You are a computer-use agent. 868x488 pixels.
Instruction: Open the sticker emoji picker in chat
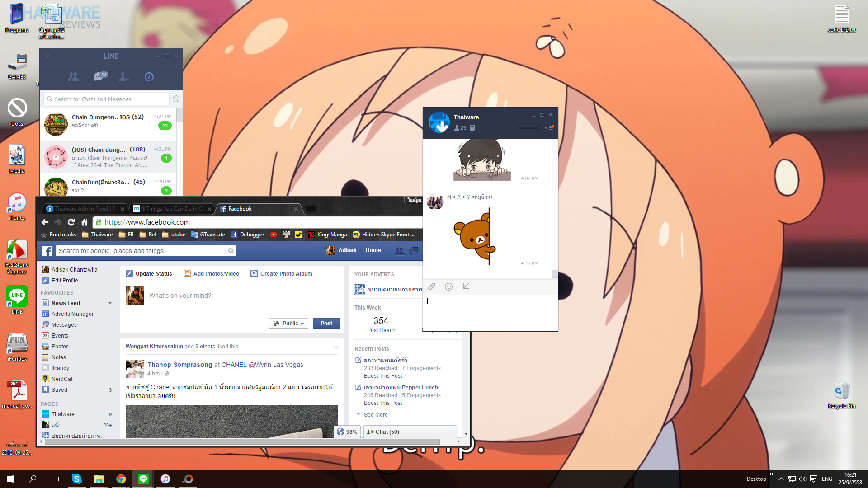click(448, 286)
